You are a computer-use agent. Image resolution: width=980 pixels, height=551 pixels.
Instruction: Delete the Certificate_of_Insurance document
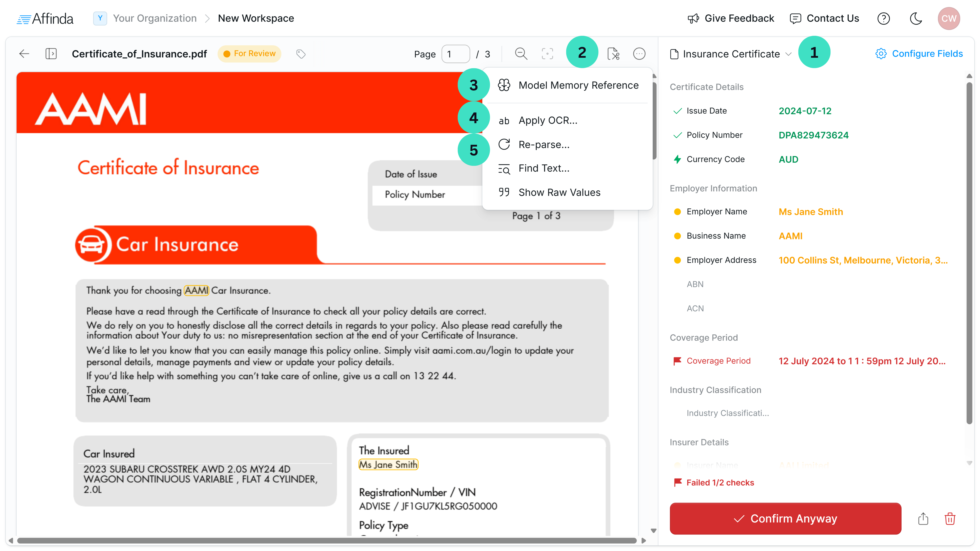pos(950,519)
